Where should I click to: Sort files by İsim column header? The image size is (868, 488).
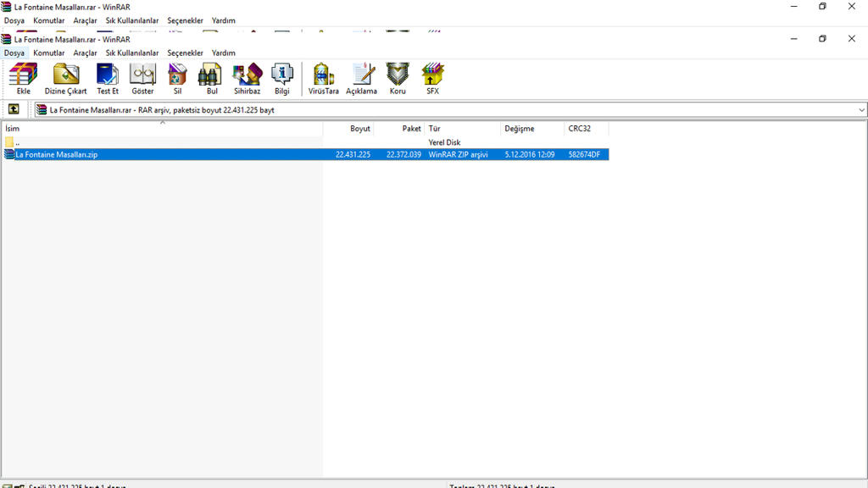(162, 129)
